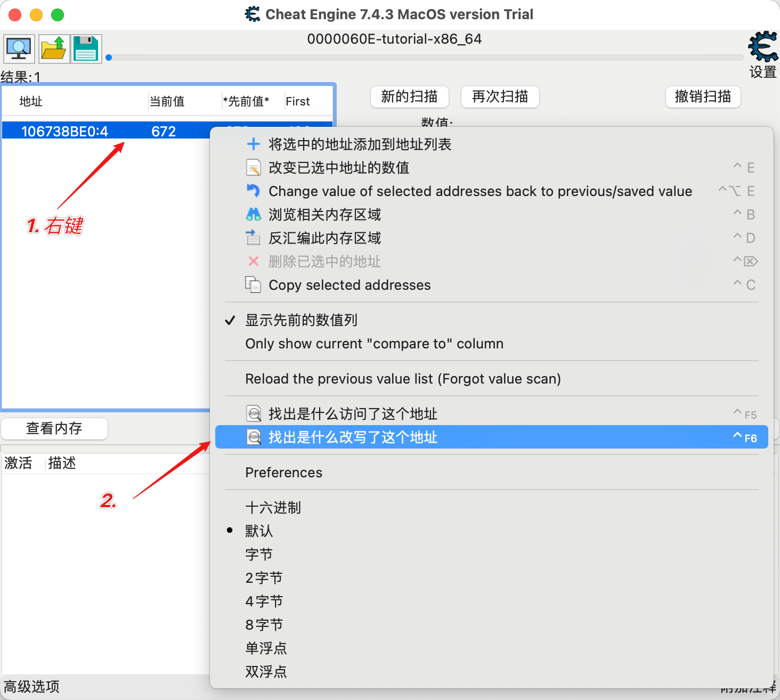
Task: Maximize window with green button
Action: click(58, 15)
